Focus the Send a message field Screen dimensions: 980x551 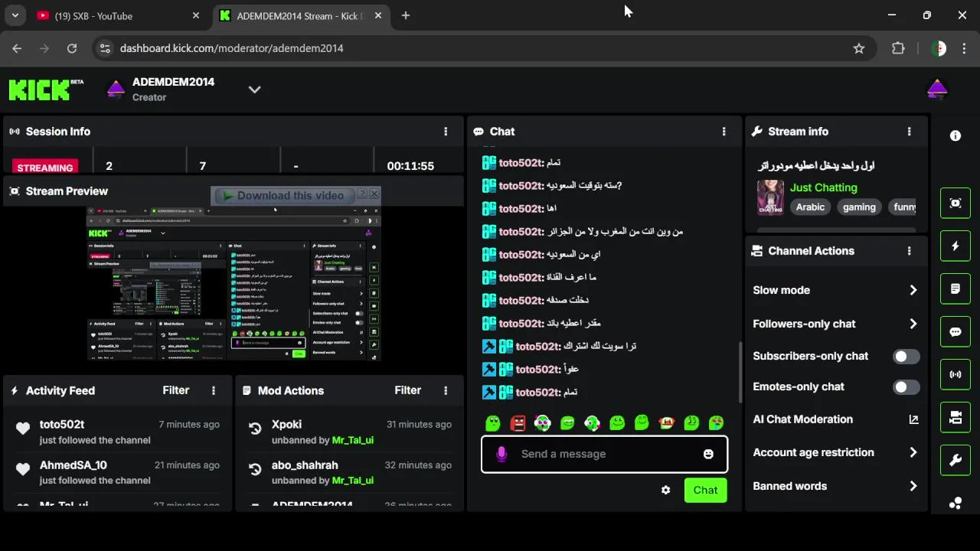tap(604, 454)
